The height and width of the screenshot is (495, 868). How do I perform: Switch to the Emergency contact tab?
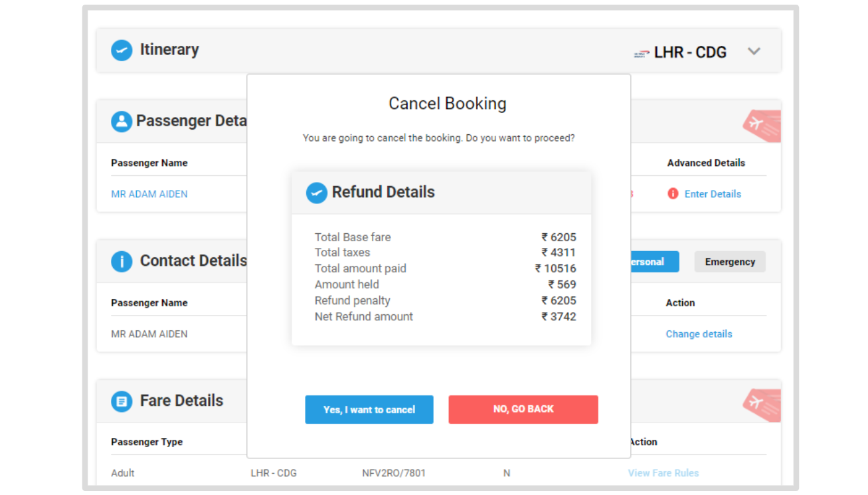[x=729, y=262]
